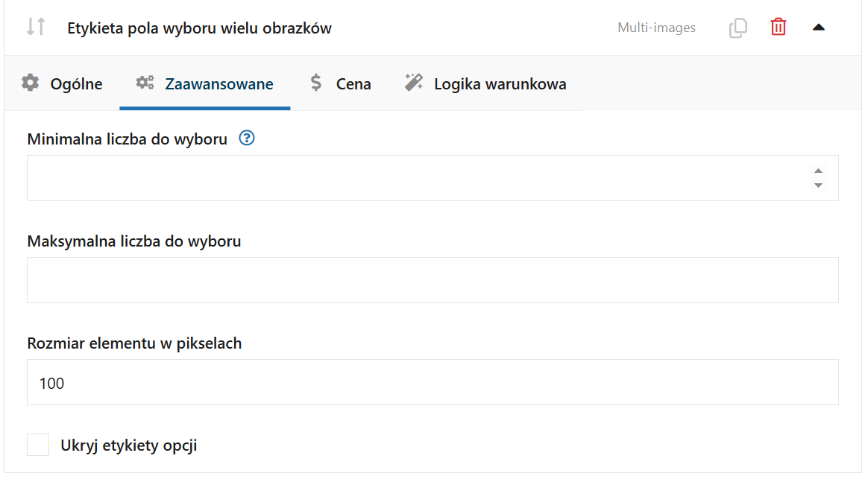Screen dimensions: 868x479
Task: Click the help icon beside Minimalna liczba
Action: [247, 139]
